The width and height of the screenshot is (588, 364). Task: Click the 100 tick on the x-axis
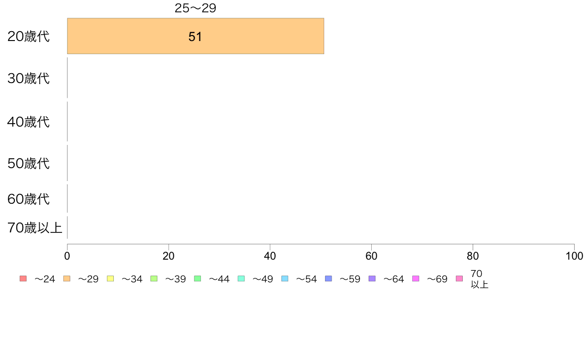click(x=574, y=256)
